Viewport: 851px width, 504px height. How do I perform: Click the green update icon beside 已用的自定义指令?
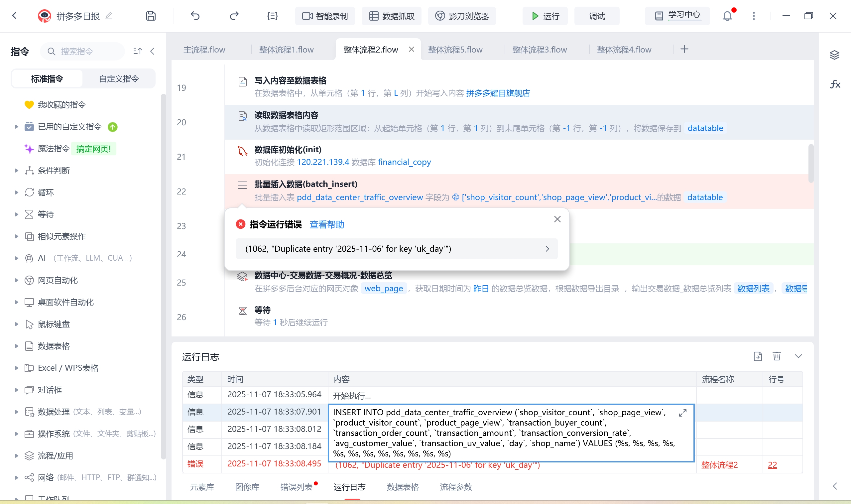pyautogui.click(x=112, y=127)
